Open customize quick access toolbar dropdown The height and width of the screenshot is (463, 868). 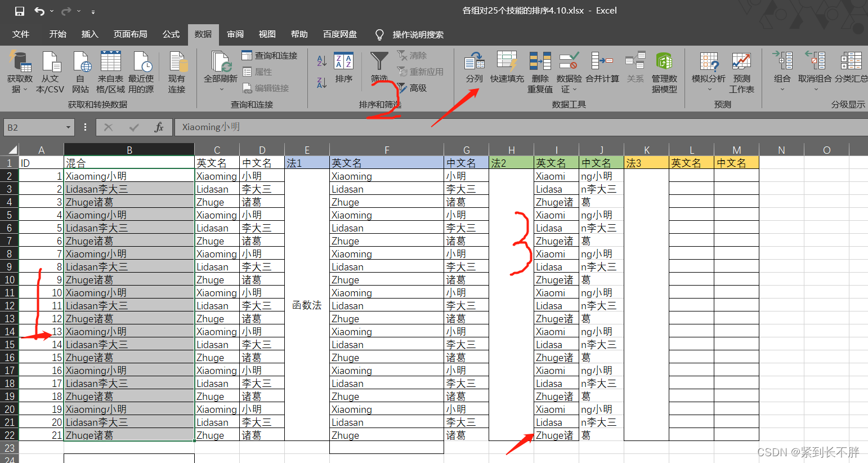pyautogui.click(x=93, y=12)
